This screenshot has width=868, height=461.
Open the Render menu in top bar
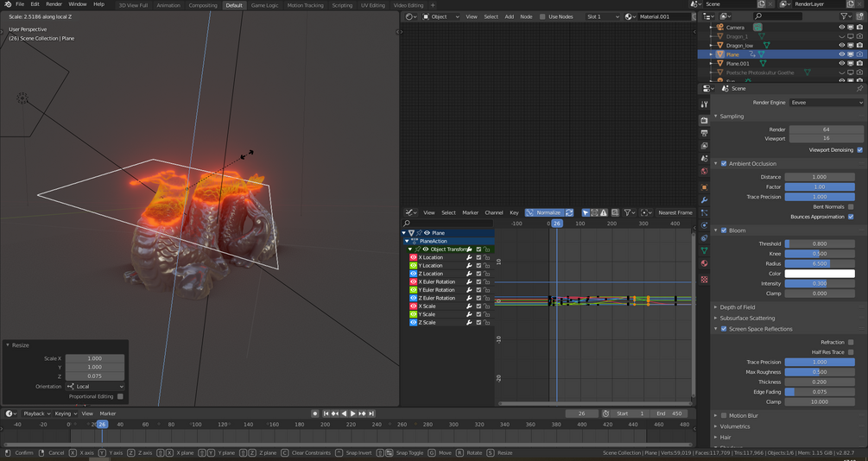pyautogui.click(x=54, y=4)
